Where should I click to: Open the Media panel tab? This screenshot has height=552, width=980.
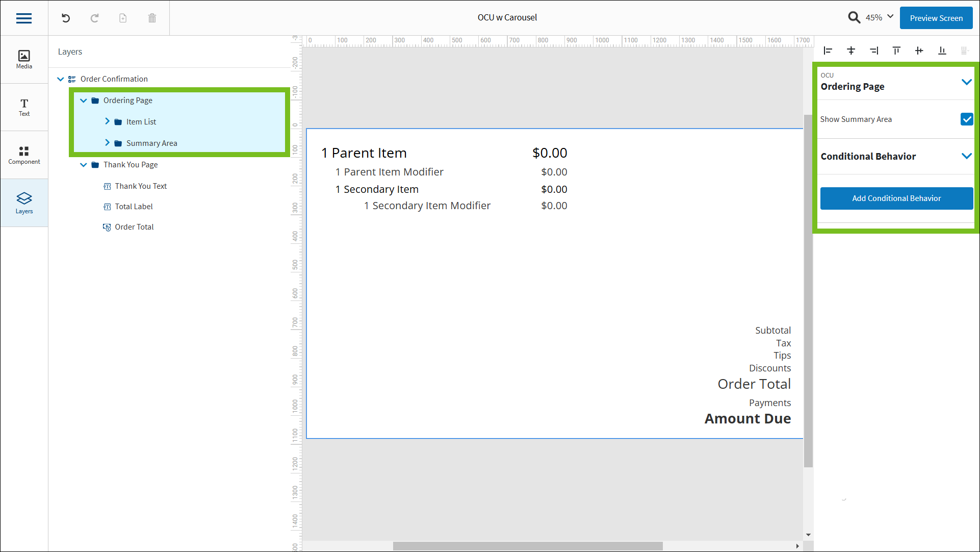pyautogui.click(x=24, y=59)
